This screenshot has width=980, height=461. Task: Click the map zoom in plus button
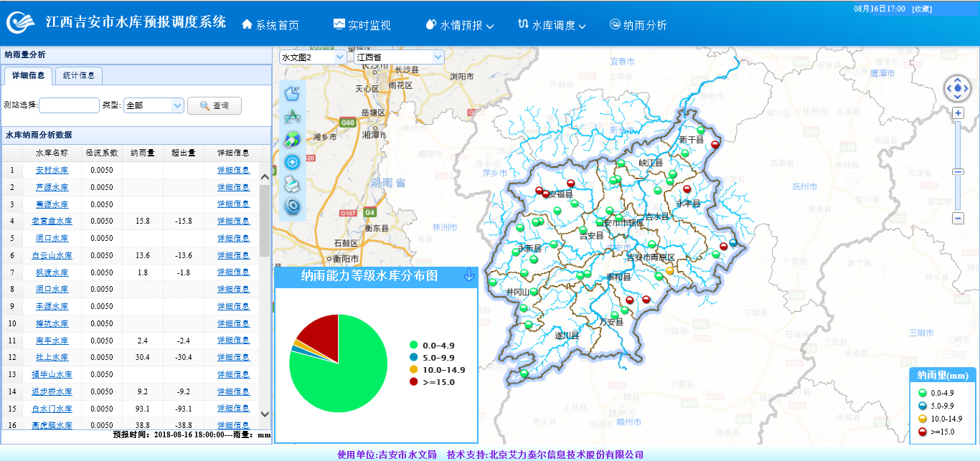click(958, 113)
